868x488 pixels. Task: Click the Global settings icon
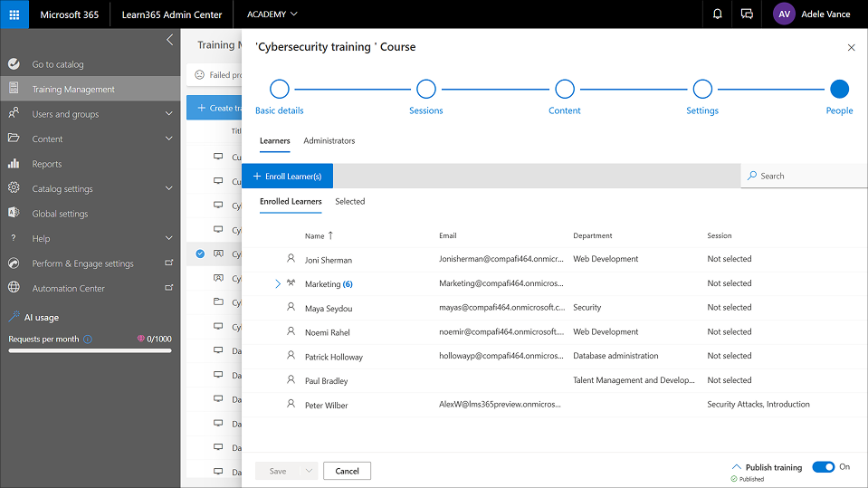tap(14, 213)
